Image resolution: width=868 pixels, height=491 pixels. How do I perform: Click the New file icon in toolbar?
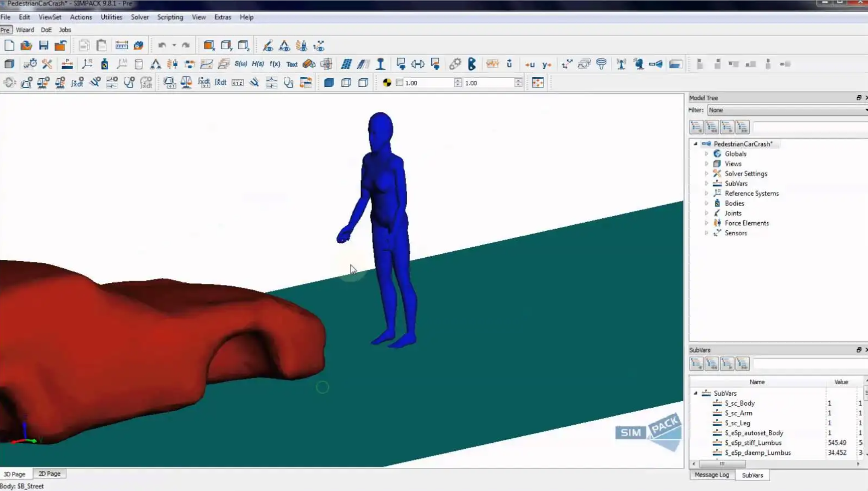point(9,46)
